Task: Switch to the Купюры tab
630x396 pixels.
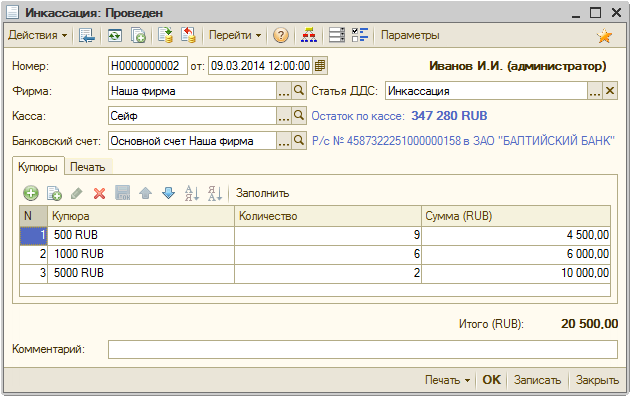Action: (x=38, y=167)
